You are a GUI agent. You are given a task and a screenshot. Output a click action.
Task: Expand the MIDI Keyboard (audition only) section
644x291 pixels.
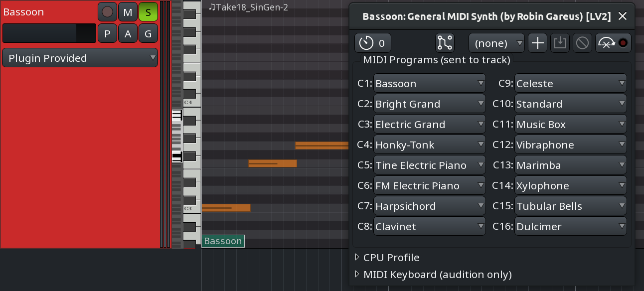click(433, 275)
